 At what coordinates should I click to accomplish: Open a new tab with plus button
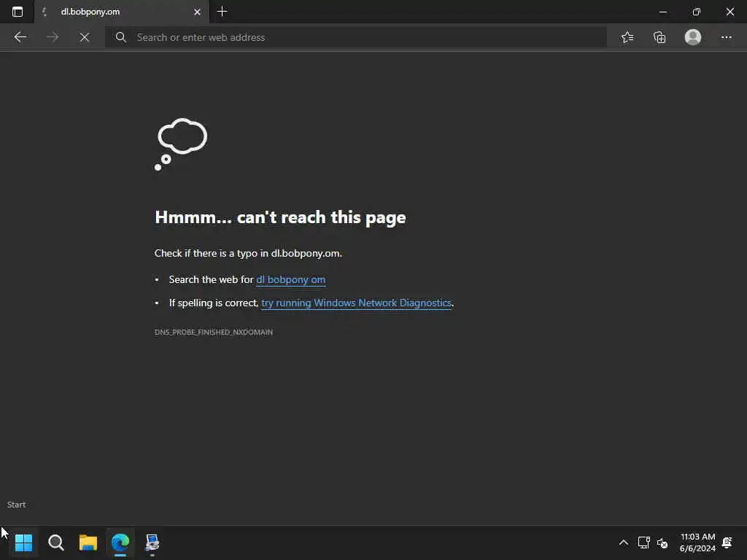[x=222, y=12]
